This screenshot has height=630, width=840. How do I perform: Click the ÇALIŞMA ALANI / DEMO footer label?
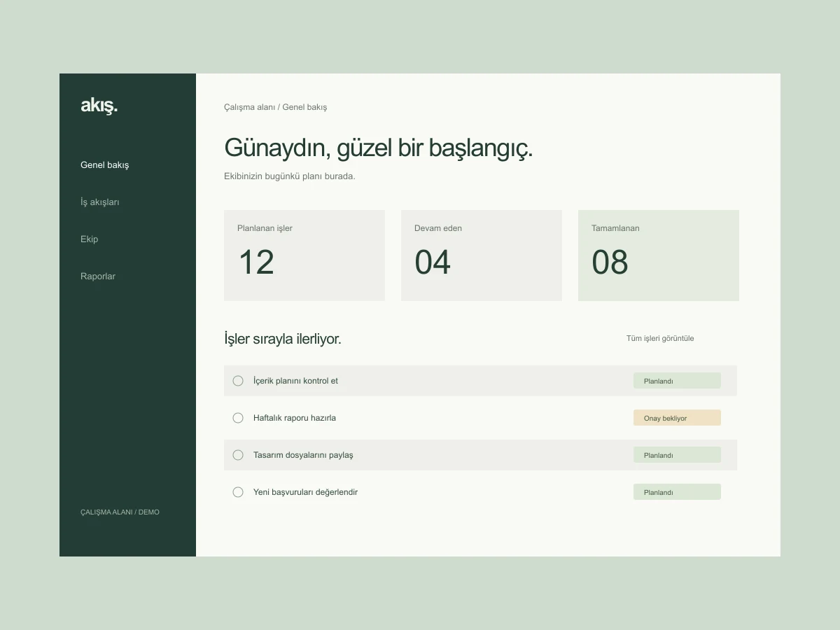(x=120, y=512)
